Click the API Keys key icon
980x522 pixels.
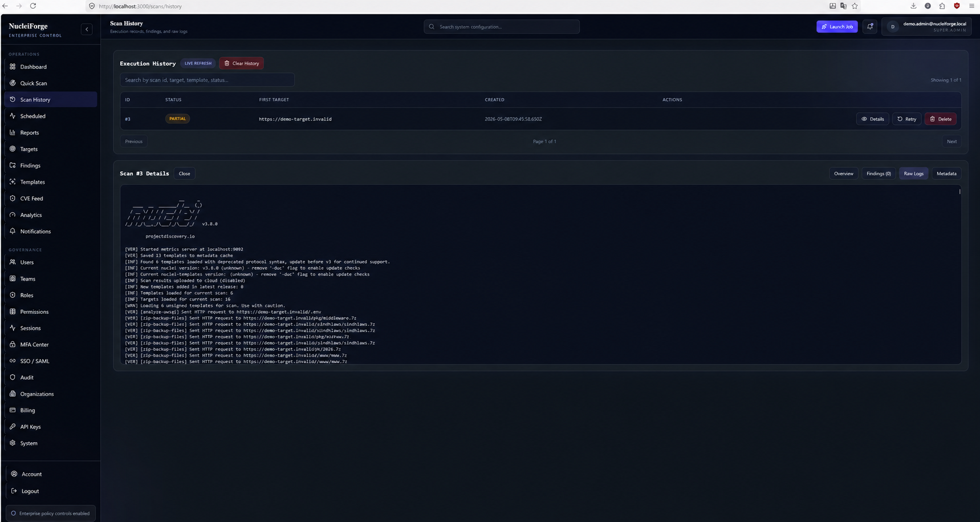(x=13, y=427)
